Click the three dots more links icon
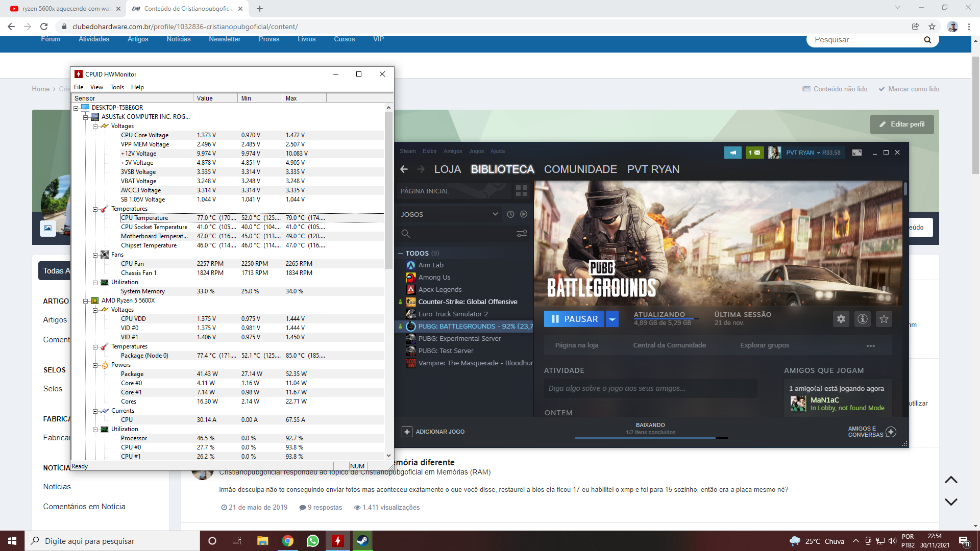 (871, 346)
